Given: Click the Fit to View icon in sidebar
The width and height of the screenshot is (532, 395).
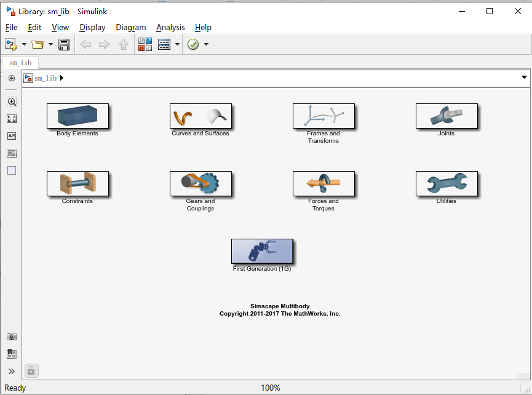Looking at the screenshot, I should (11, 119).
